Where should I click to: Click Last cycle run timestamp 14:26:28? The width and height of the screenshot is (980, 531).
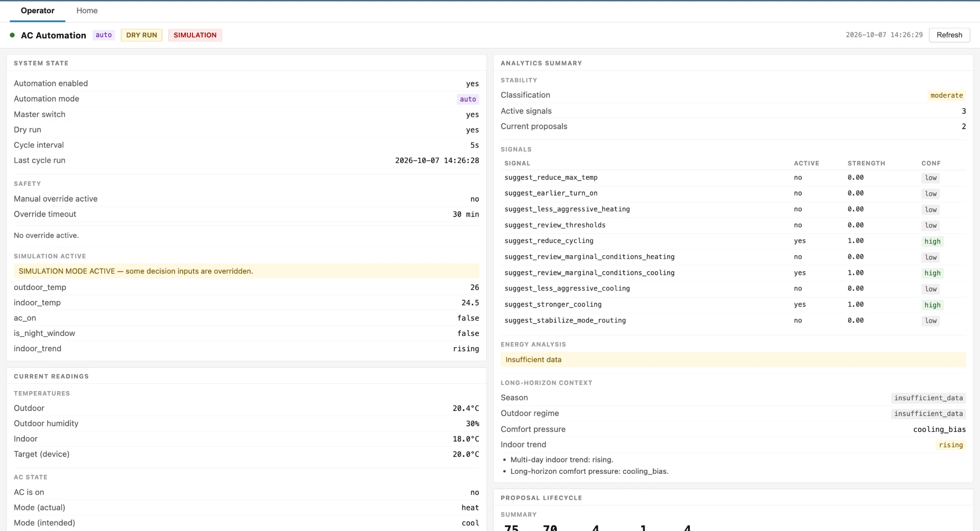[x=437, y=160]
